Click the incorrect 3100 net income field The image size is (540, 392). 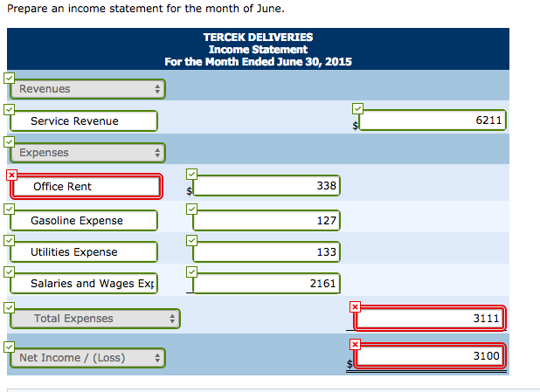pyautogui.click(x=430, y=355)
